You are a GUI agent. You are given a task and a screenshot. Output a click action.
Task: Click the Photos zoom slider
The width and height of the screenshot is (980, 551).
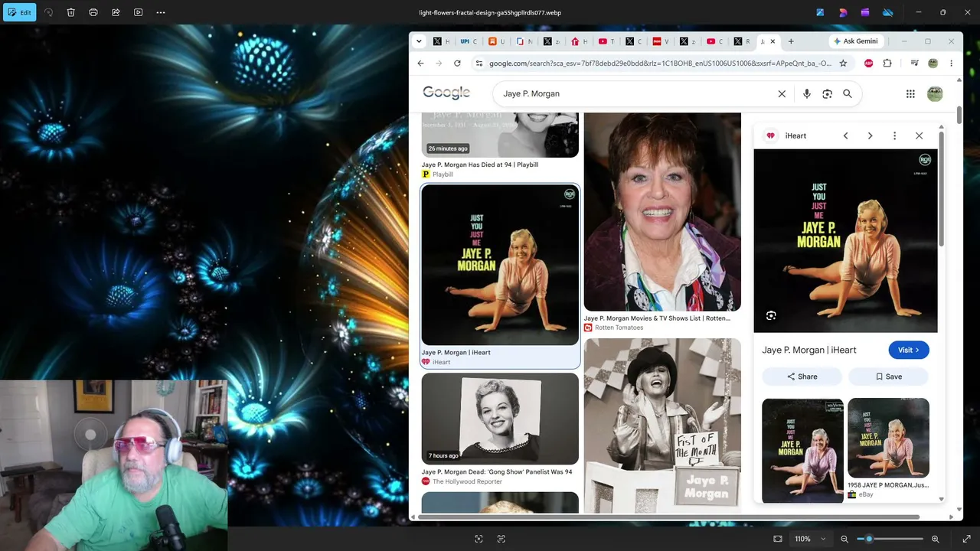[x=890, y=539]
